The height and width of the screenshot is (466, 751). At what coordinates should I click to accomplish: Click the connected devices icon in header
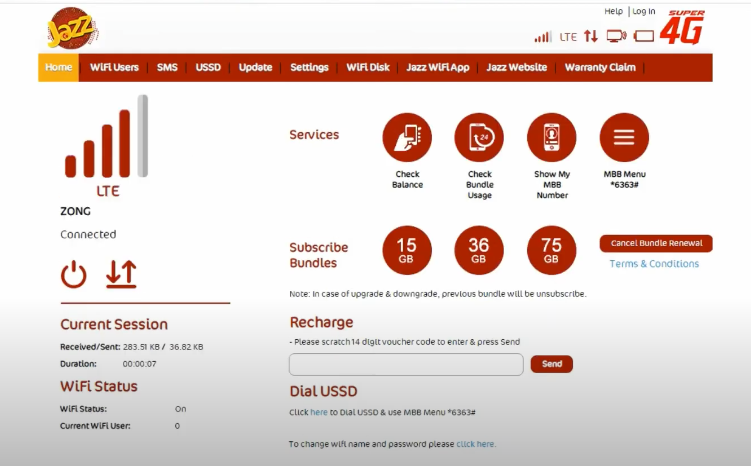[x=616, y=37]
